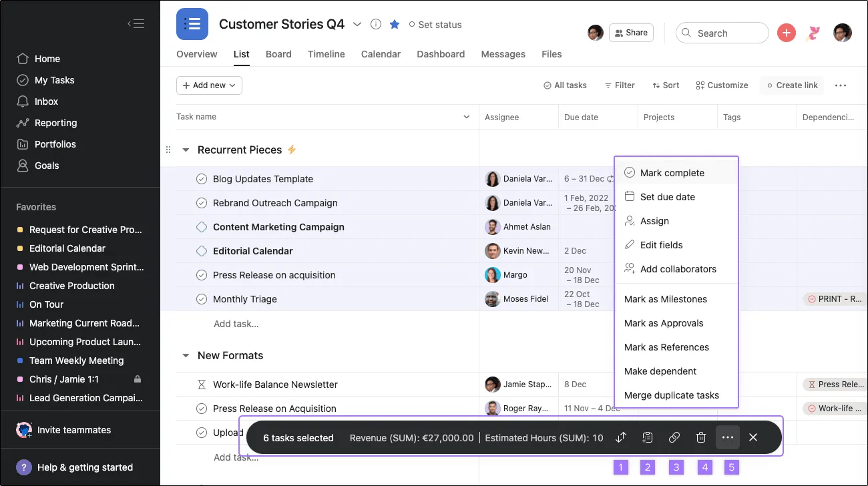Open more actions with the three-dot icon
The width and height of the screenshot is (868, 486).
pyautogui.click(x=727, y=437)
